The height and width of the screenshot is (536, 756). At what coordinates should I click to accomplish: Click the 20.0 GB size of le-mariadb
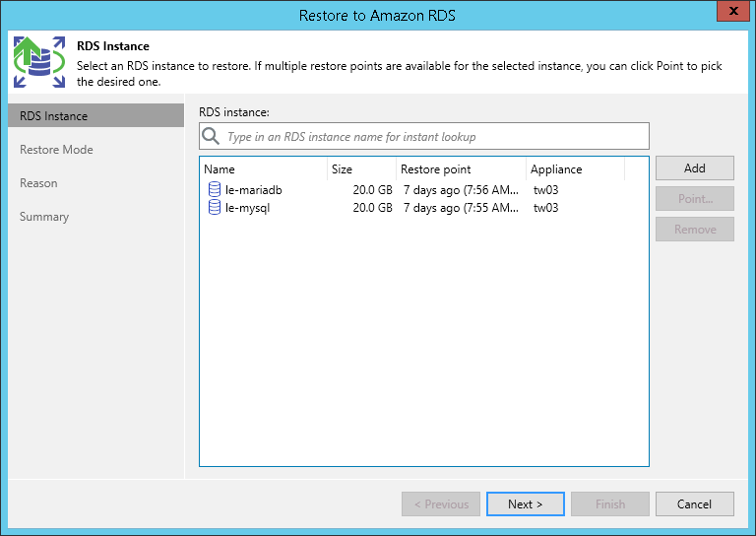[372, 190]
